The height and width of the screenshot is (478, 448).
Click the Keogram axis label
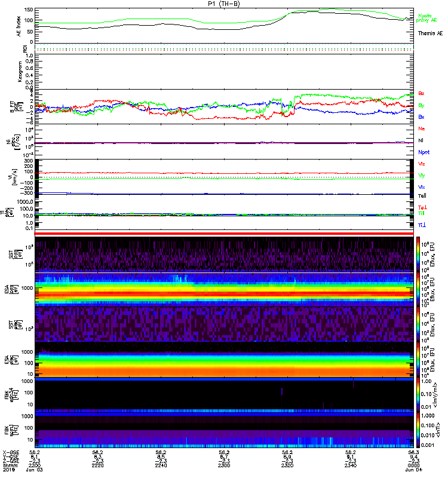point(20,72)
